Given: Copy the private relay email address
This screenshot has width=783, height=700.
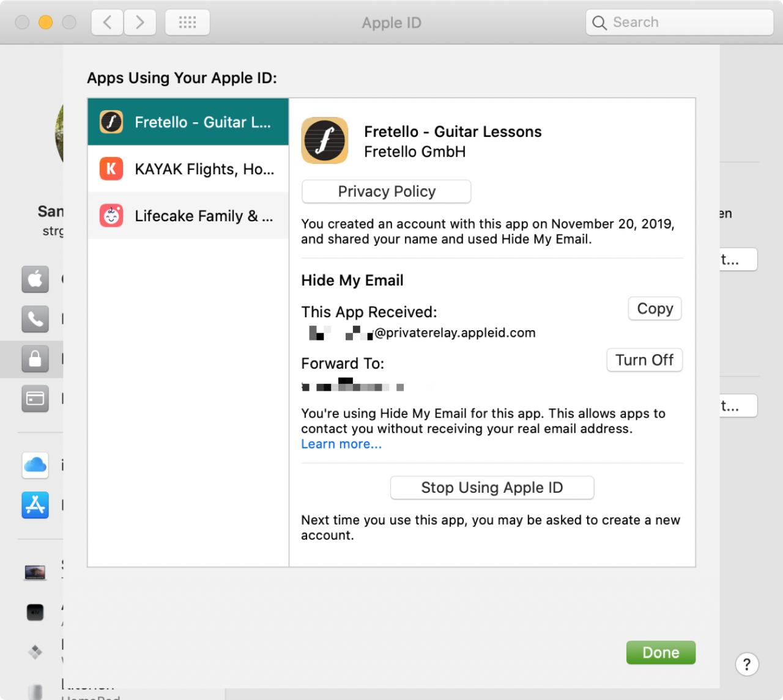Looking at the screenshot, I should click(x=655, y=309).
